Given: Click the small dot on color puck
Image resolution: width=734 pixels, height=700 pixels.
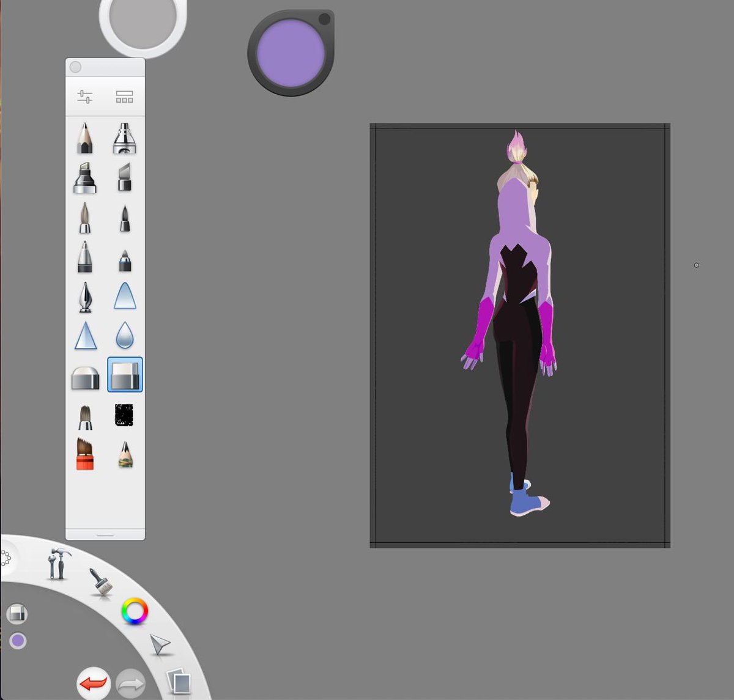Looking at the screenshot, I should [x=324, y=20].
